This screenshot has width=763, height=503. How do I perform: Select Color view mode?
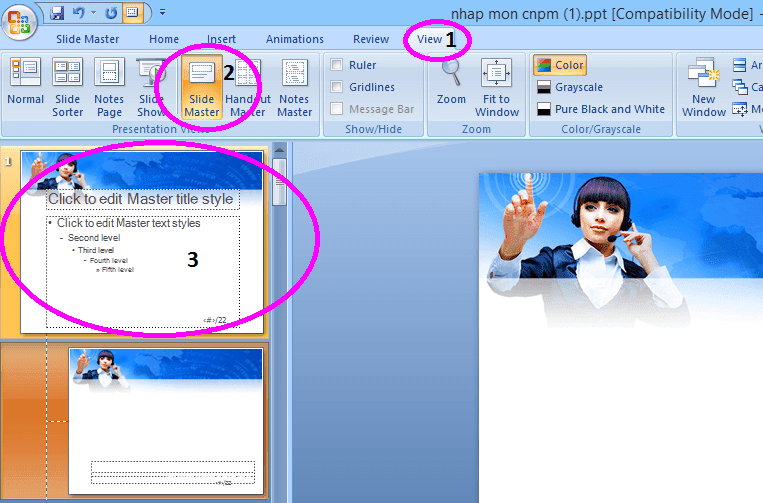point(560,65)
